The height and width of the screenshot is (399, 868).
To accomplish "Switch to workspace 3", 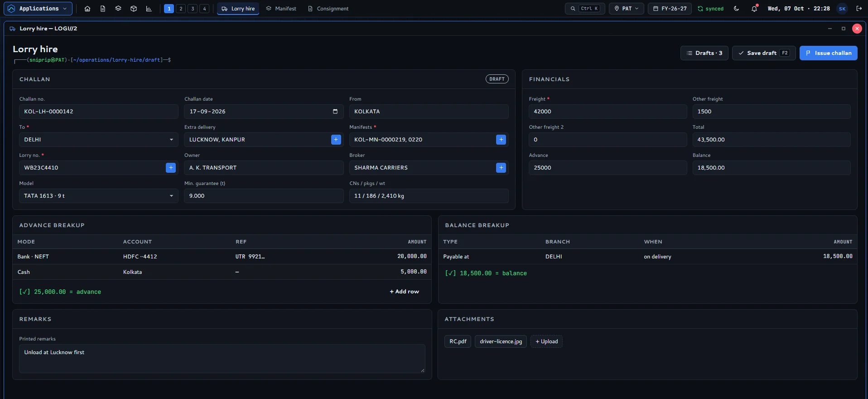I will coord(193,9).
